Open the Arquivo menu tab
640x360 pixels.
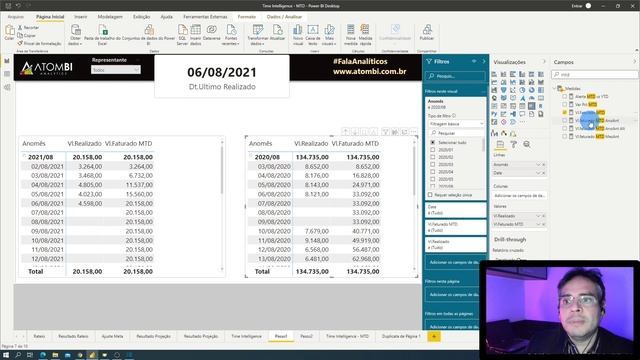16,17
